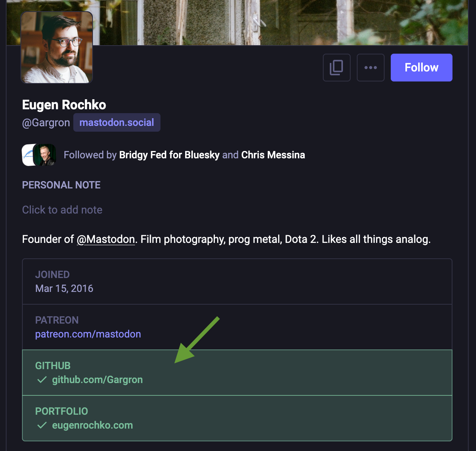Click the PORTFOLIO field label
Screen dimensions: 476x451
coord(62,411)
